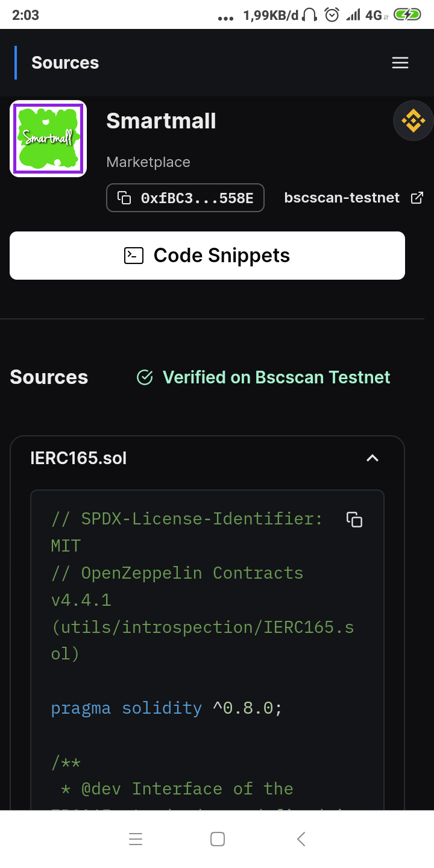Tap the Smartmall logo thumbnail
This screenshot has width=434, height=868.
[x=48, y=139]
